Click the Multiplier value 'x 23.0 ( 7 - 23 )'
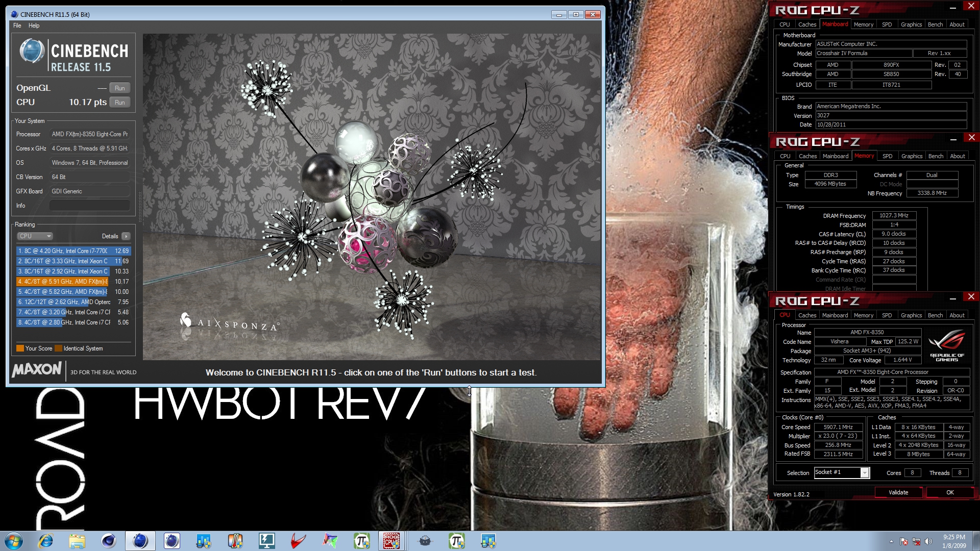 (x=838, y=436)
